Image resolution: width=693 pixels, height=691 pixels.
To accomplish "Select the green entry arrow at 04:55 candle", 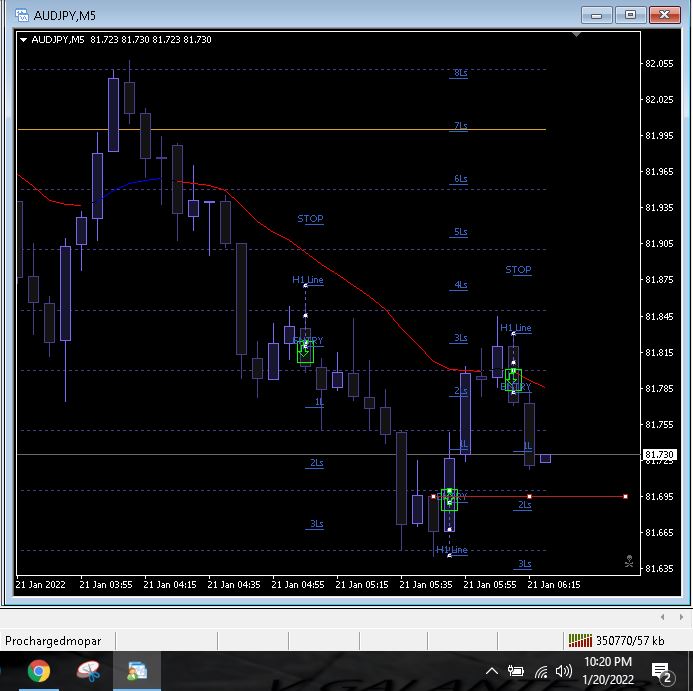I will [x=305, y=352].
